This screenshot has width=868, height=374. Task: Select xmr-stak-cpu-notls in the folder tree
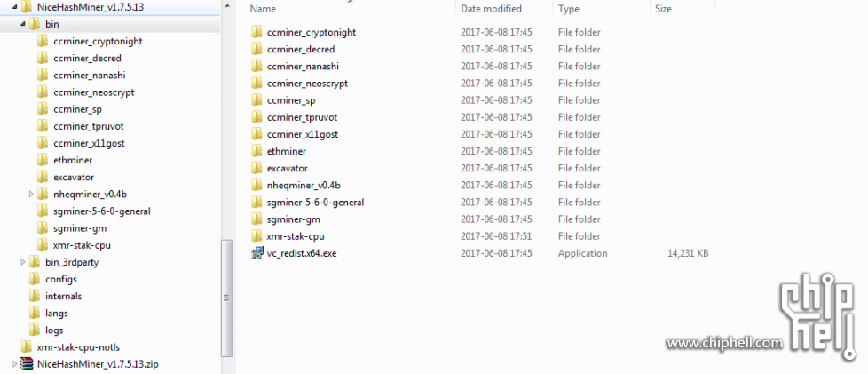[78, 347]
